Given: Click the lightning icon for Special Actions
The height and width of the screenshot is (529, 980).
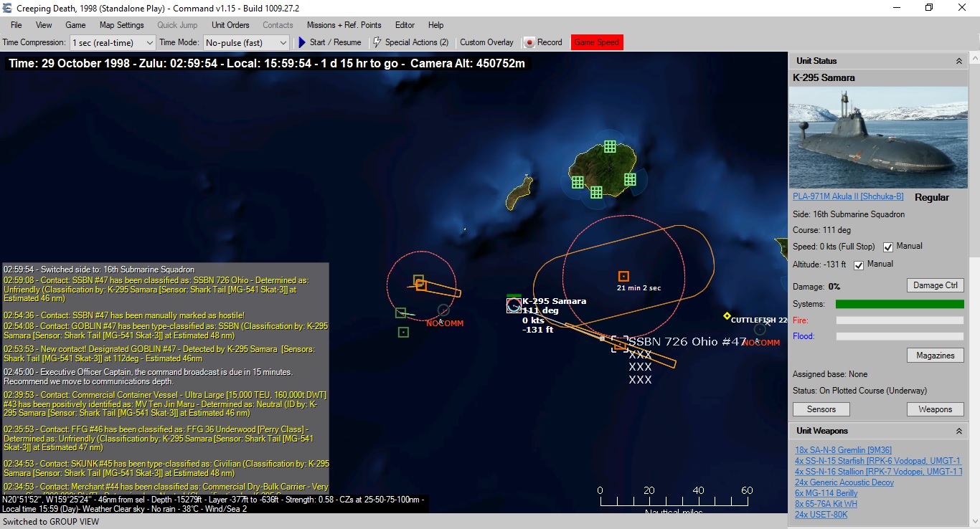Looking at the screenshot, I should click(x=377, y=42).
